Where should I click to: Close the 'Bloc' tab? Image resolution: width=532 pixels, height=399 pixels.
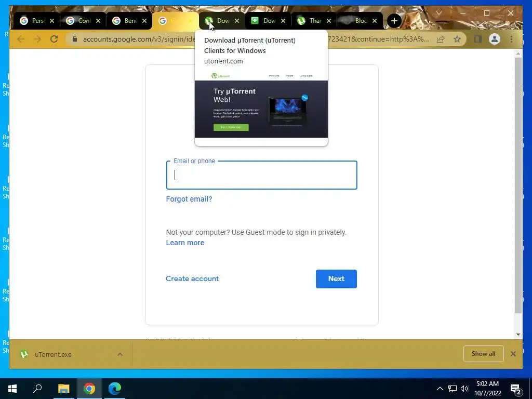(x=375, y=21)
